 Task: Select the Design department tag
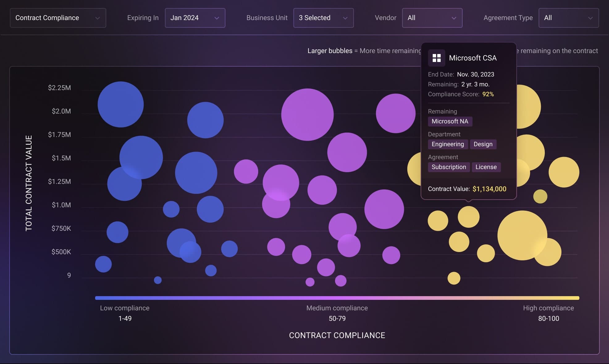483,144
